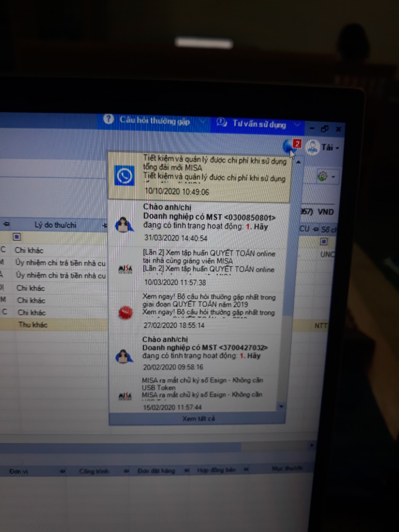Restore down the application window

325,129
